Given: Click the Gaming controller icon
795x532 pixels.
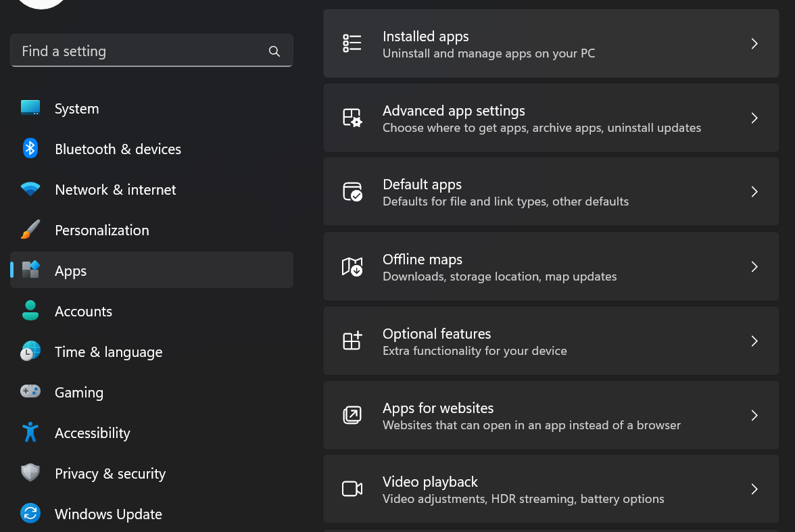Looking at the screenshot, I should (30, 392).
